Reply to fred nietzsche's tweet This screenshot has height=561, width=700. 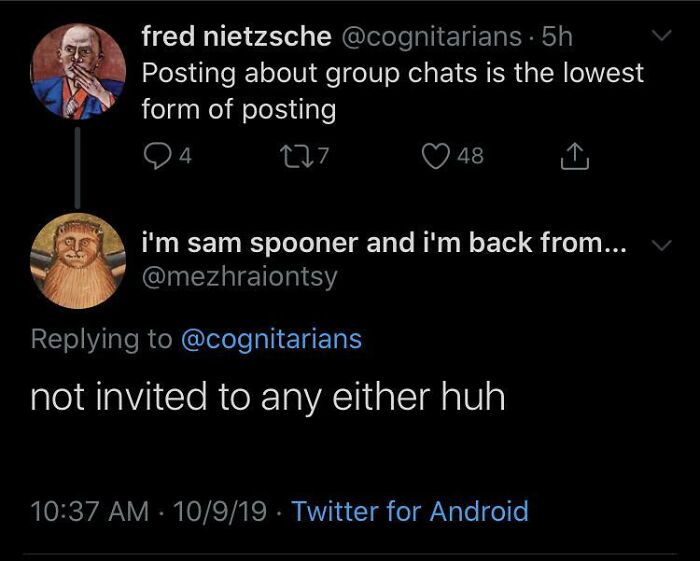[156, 155]
